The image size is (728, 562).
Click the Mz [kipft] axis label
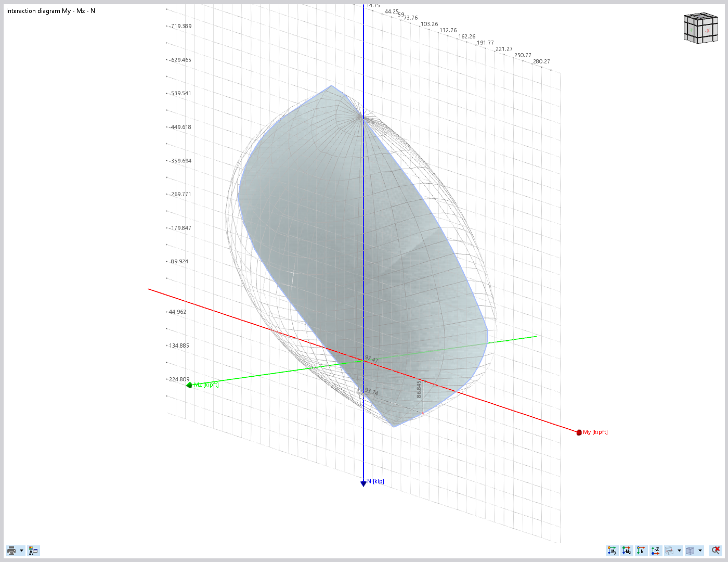point(206,385)
